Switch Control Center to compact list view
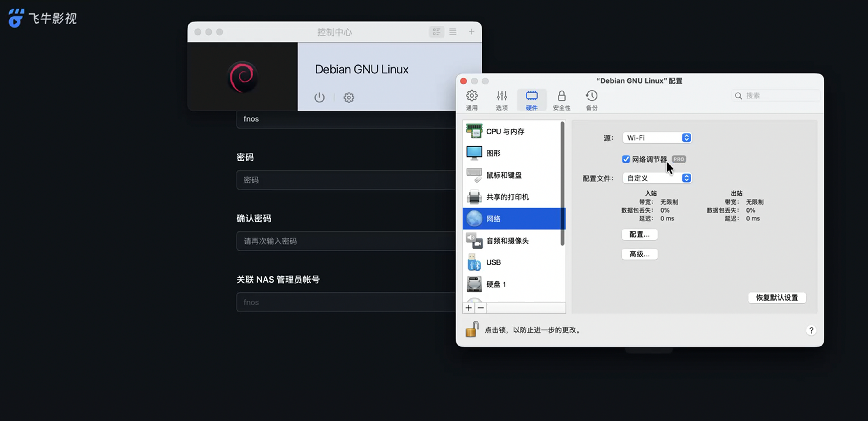Screen dimensions: 868x421 click(453, 32)
